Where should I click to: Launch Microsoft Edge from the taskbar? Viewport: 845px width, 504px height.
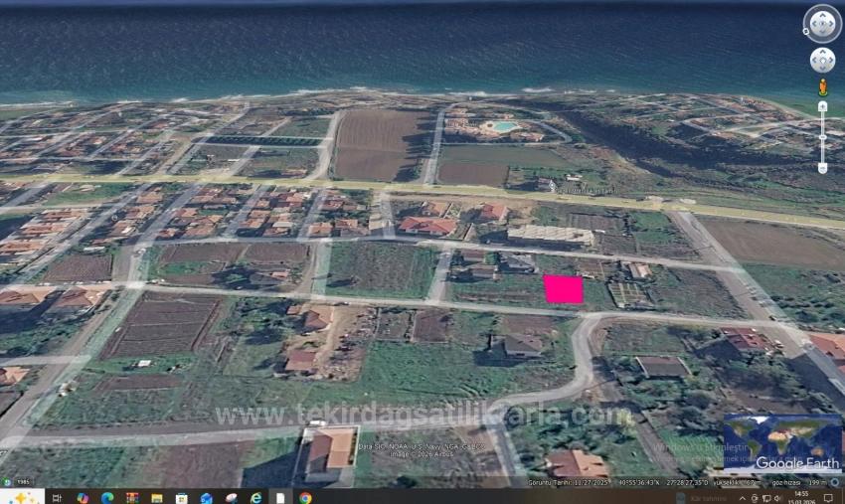[x=107, y=497]
